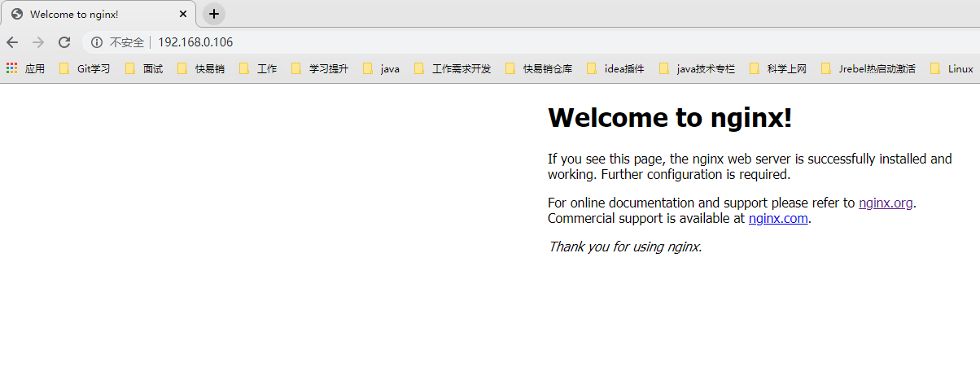The image size is (980, 371).
Task: Open the java技术专栏 bookmark folder
Action: click(697, 68)
